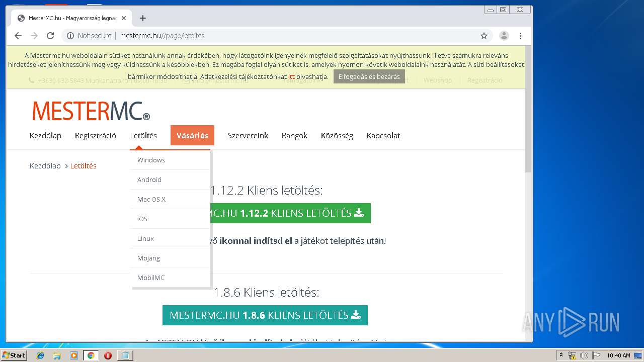Open the volume tray icon

585,355
